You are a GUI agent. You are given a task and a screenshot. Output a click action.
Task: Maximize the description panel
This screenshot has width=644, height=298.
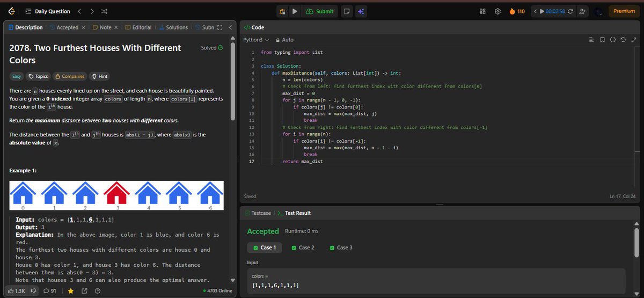[220, 27]
